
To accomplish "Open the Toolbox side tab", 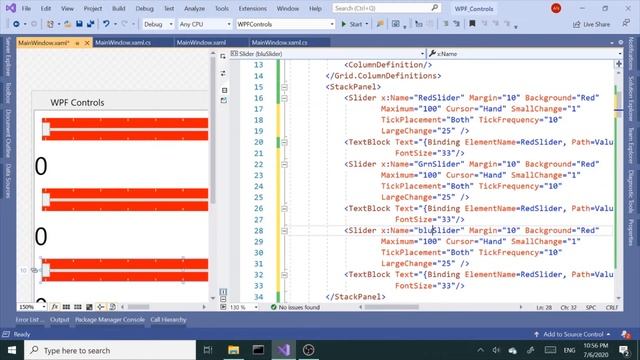I will [x=8, y=93].
